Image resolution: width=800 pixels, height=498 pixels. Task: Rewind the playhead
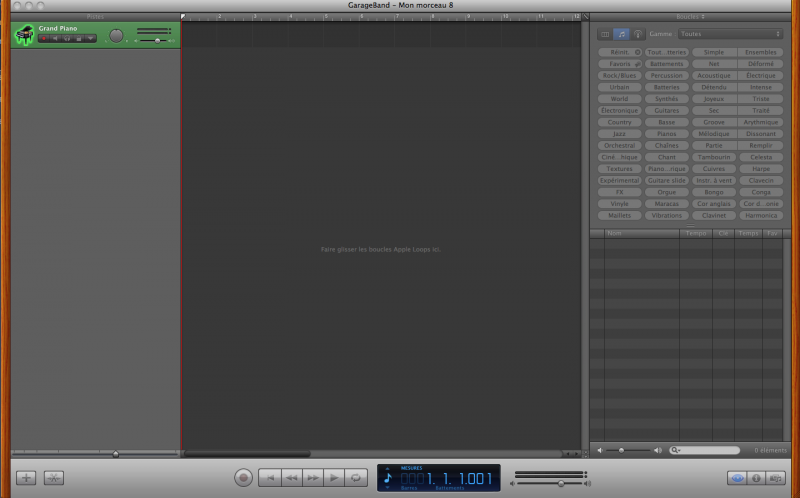[291, 478]
